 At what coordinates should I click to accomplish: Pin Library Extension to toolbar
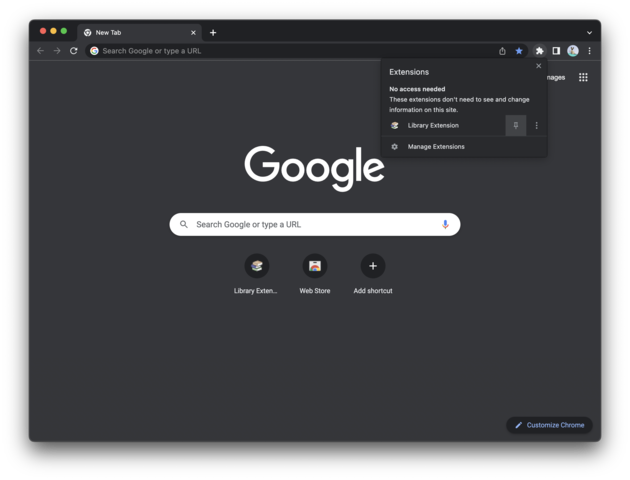516,125
